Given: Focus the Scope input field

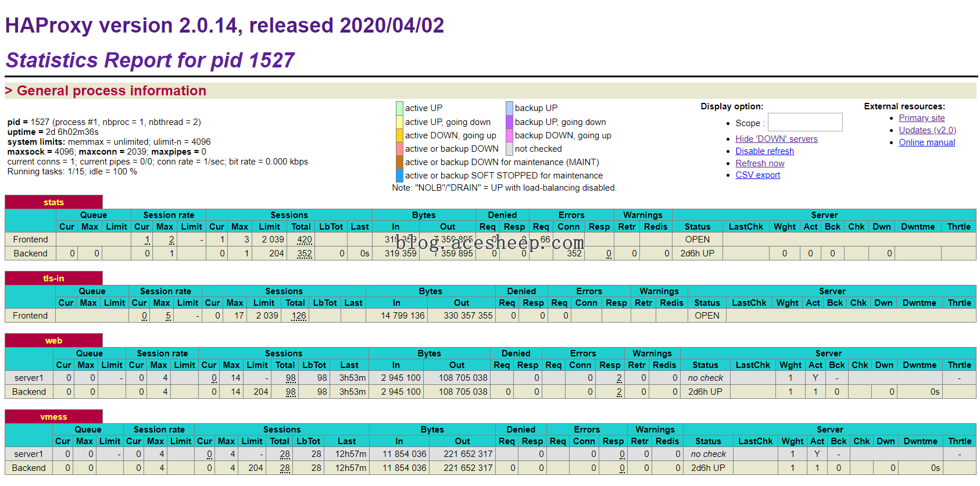Looking at the screenshot, I should point(805,122).
